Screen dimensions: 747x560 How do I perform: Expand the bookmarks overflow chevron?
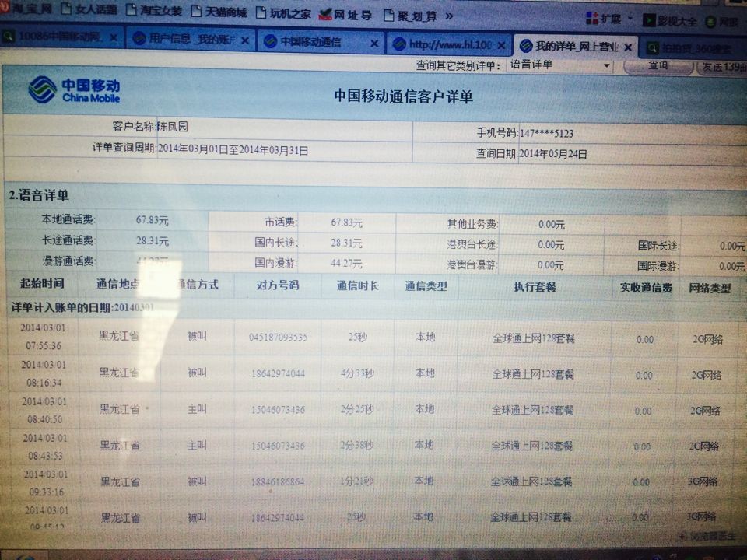tap(449, 16)
